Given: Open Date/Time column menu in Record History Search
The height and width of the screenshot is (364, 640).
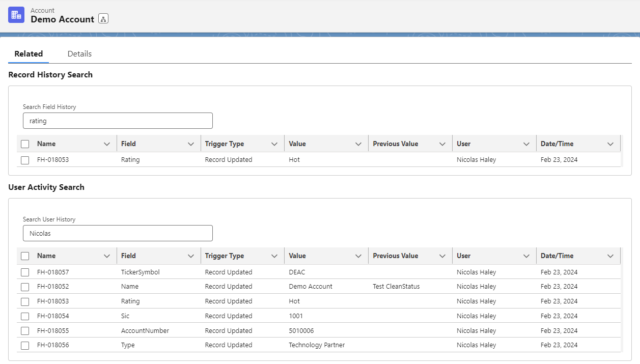Looking at the screenshot, I should tap(610, 144).
